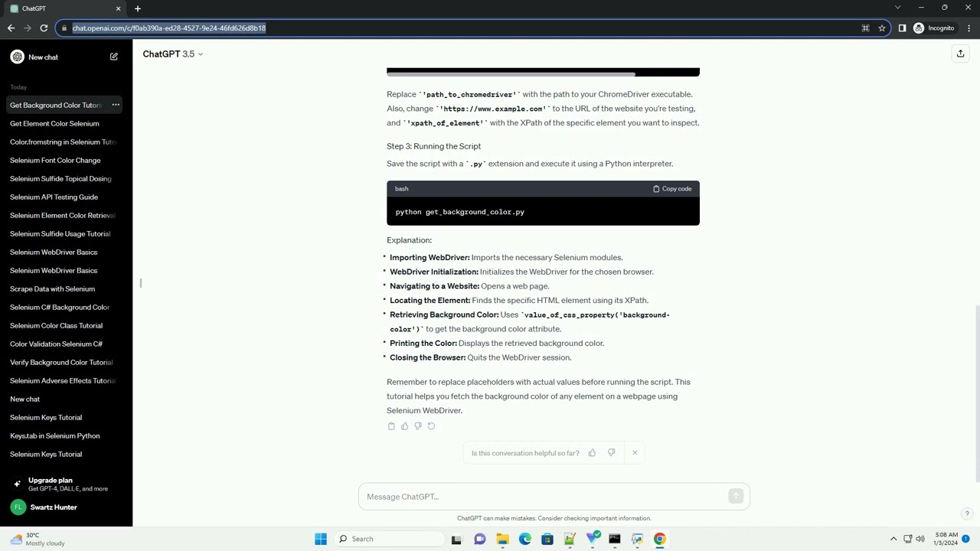
Task: Click the volume icon in system tray
Action: point(920,539)
